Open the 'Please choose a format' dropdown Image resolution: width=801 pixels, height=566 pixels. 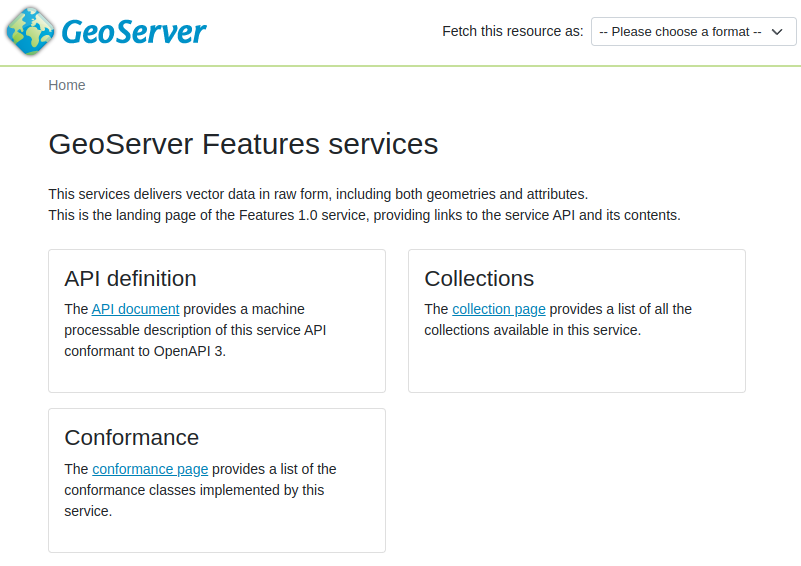click(x=682, y=32)
